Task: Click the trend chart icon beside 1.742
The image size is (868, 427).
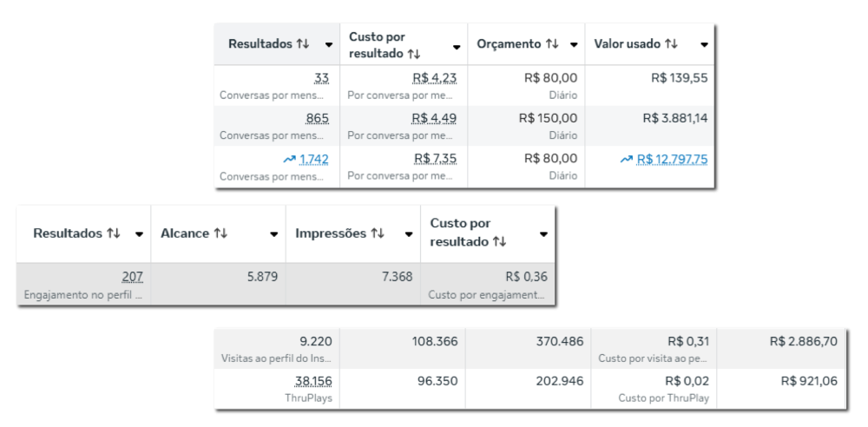Action: click(289, 159)
